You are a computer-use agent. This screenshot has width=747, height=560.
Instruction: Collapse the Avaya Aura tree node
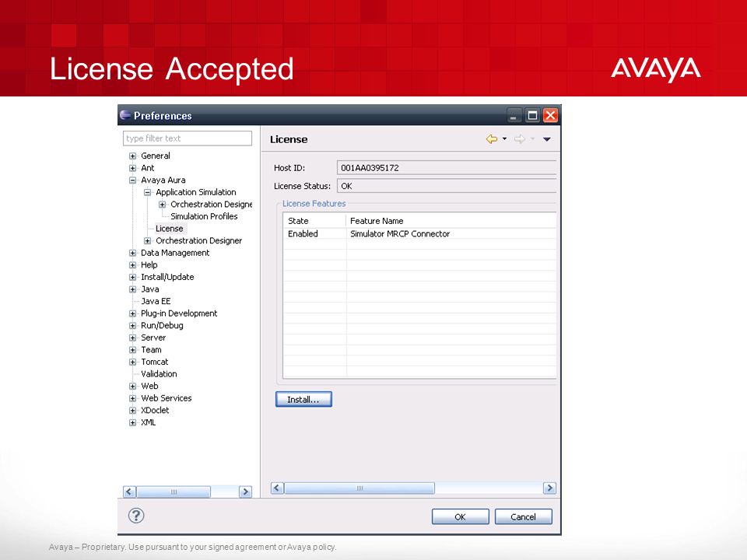pos(133,180)
